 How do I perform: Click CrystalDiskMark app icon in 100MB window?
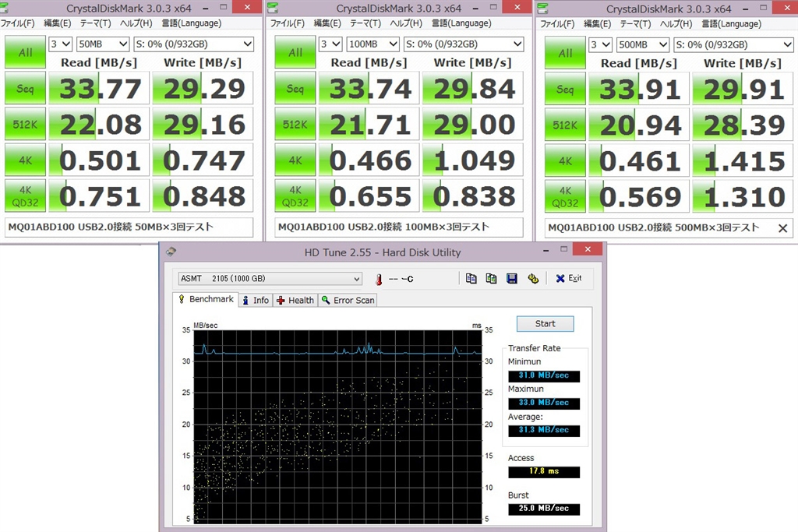[x=273, y=8]
